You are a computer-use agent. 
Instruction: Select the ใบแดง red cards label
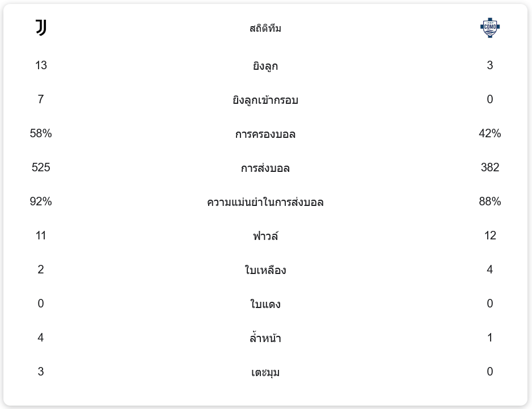(265, 305)
